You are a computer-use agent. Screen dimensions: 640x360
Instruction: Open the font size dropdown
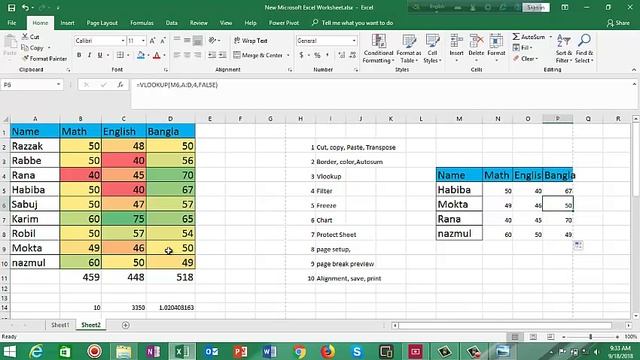pyautogui.click(x=143, y=41)
